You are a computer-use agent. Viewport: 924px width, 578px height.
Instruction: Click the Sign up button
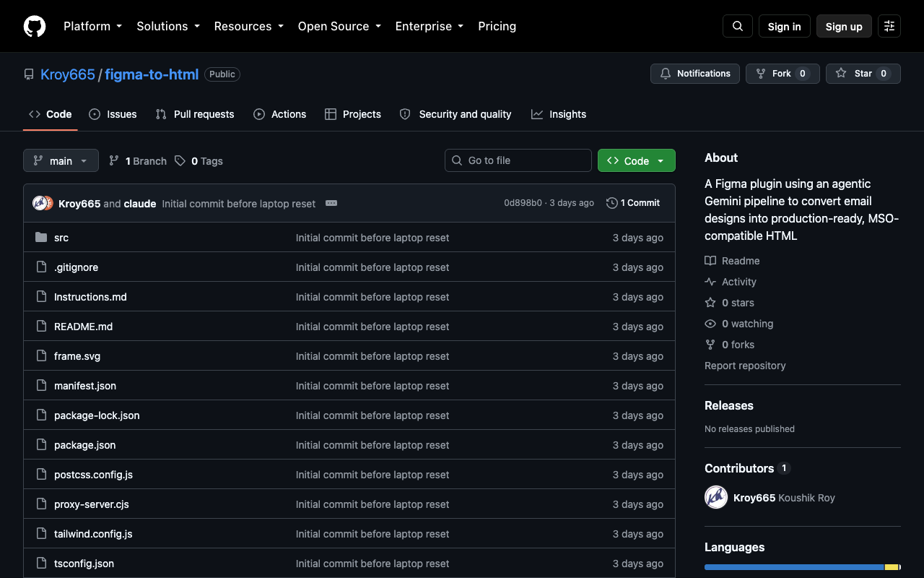tap(844, 26)
